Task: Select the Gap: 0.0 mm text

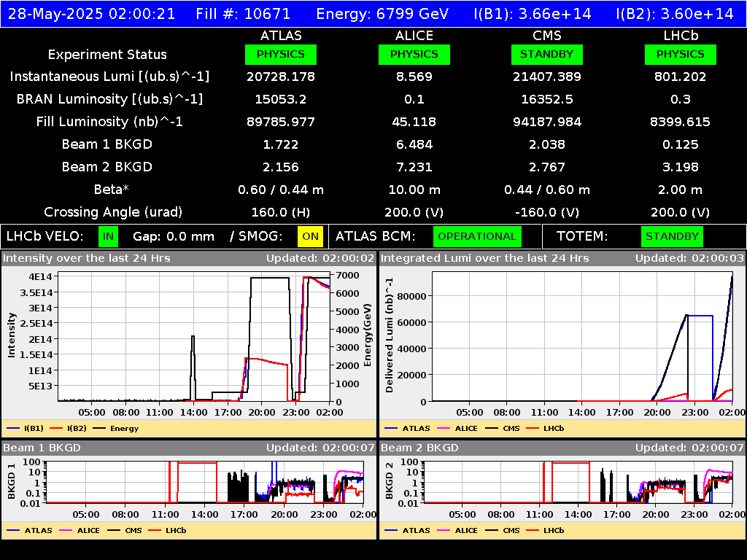Action: [x=174, y=237]
